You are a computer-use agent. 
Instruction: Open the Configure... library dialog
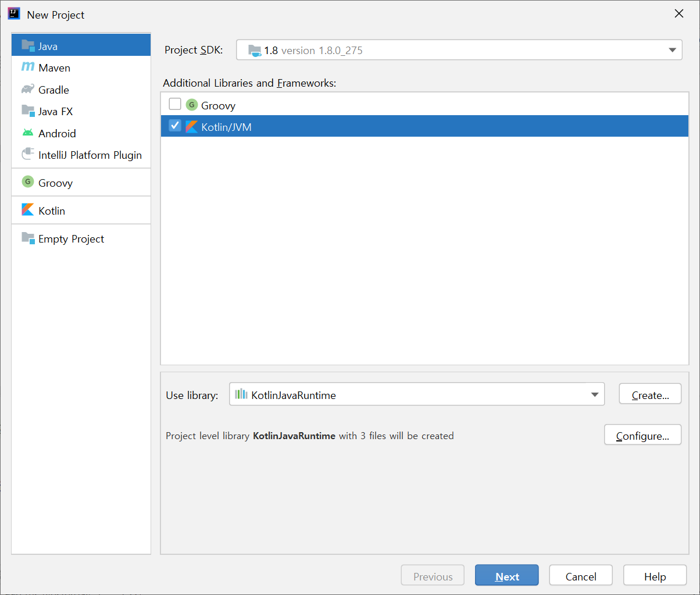point(642,435)
